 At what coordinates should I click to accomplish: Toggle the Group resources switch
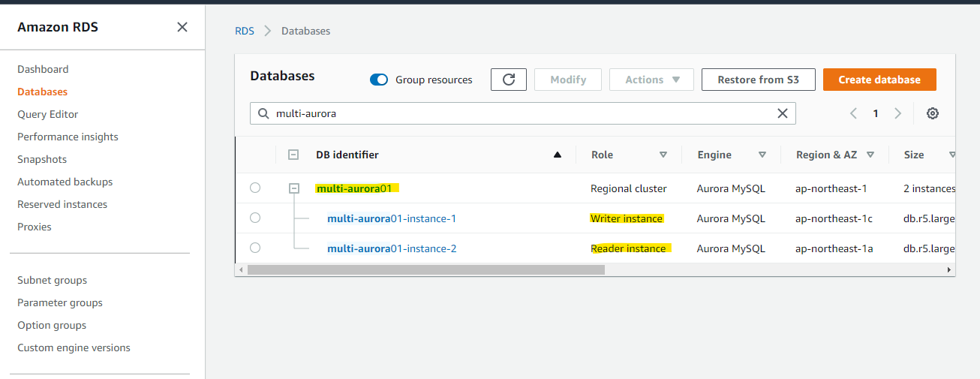click(x=379, y=80)
